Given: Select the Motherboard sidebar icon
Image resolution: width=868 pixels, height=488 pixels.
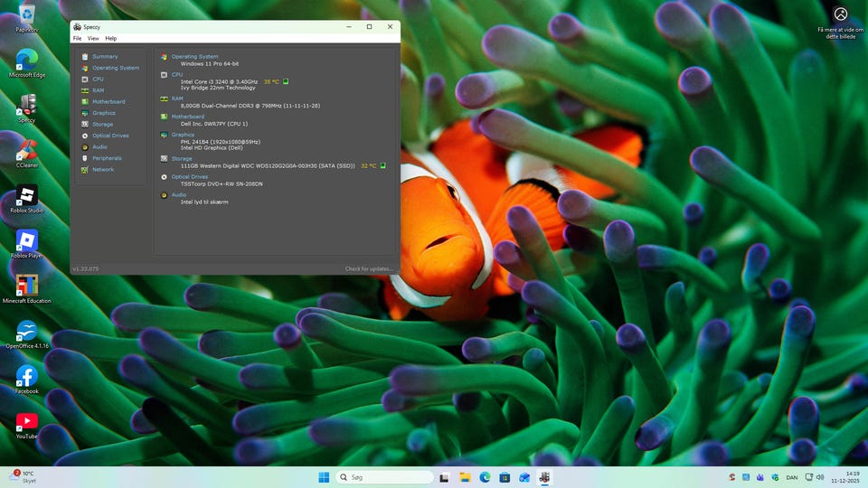Looking at the screenshot, I should click(x=85, y=102).
